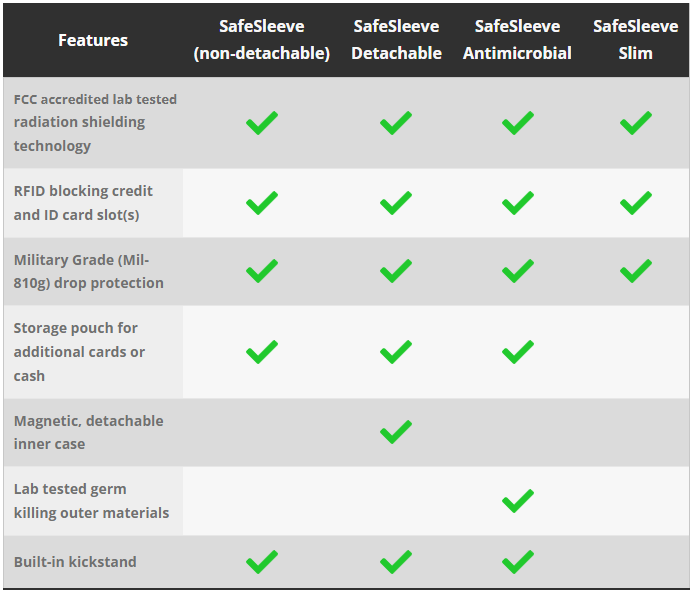Click radiation shielding checkmark for SafeSleeve Slim
The height and width of the screenshot is (594, 694).
(635, 123)
